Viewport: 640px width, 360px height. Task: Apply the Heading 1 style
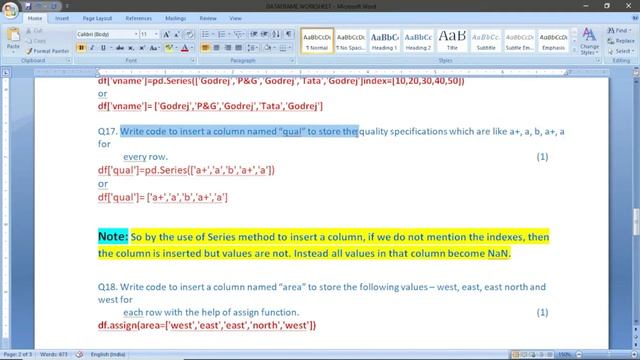coord(384,41)
